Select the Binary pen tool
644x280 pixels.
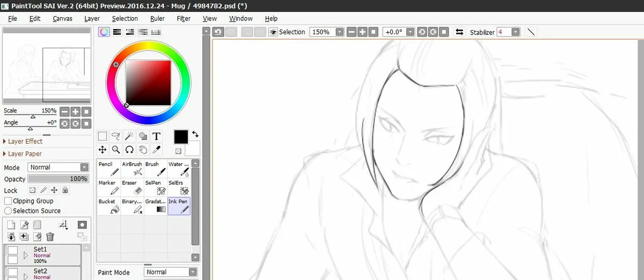132,206
